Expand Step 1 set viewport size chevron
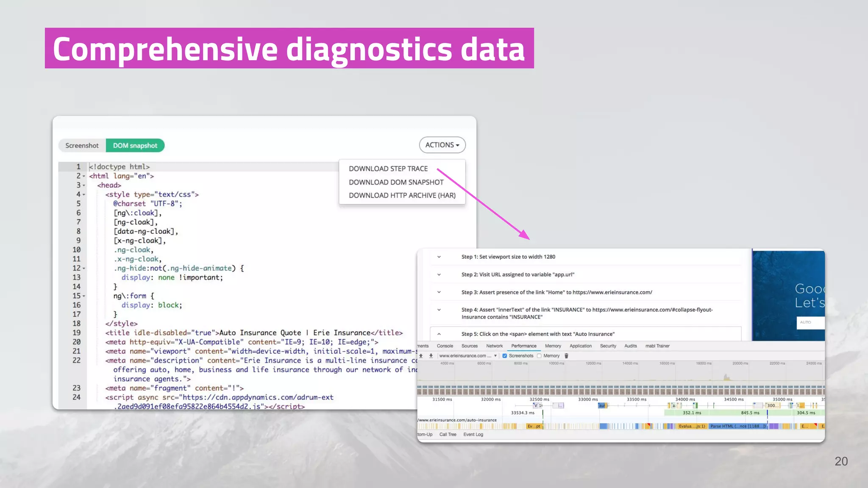Image resolution: width=868 pixels, height=488 pixels. 439,257
